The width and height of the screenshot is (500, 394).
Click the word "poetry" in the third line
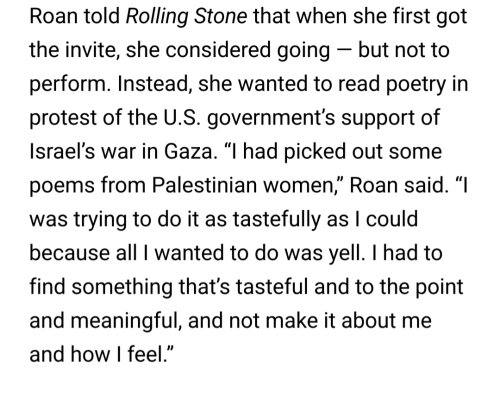[416, 85]
